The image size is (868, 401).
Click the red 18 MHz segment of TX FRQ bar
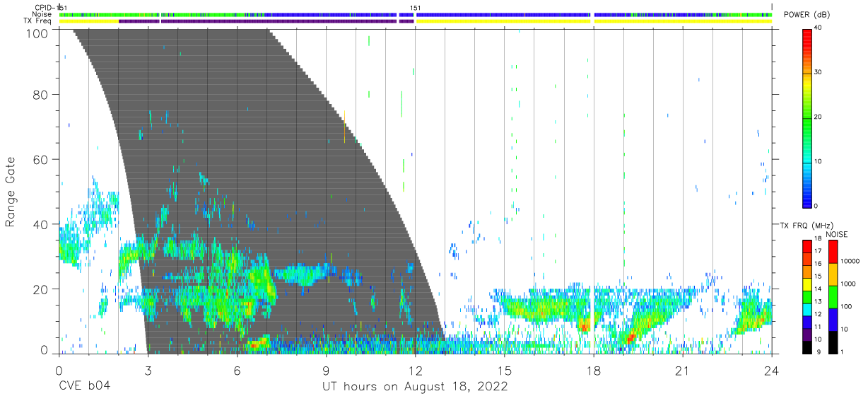tap(807, 245)
